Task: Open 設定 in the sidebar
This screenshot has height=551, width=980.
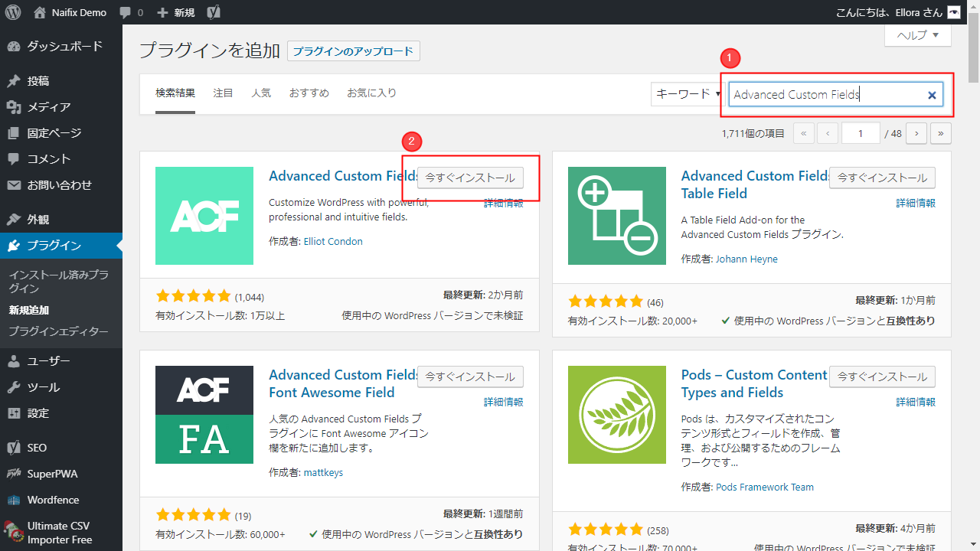Action: coord(61,413)
